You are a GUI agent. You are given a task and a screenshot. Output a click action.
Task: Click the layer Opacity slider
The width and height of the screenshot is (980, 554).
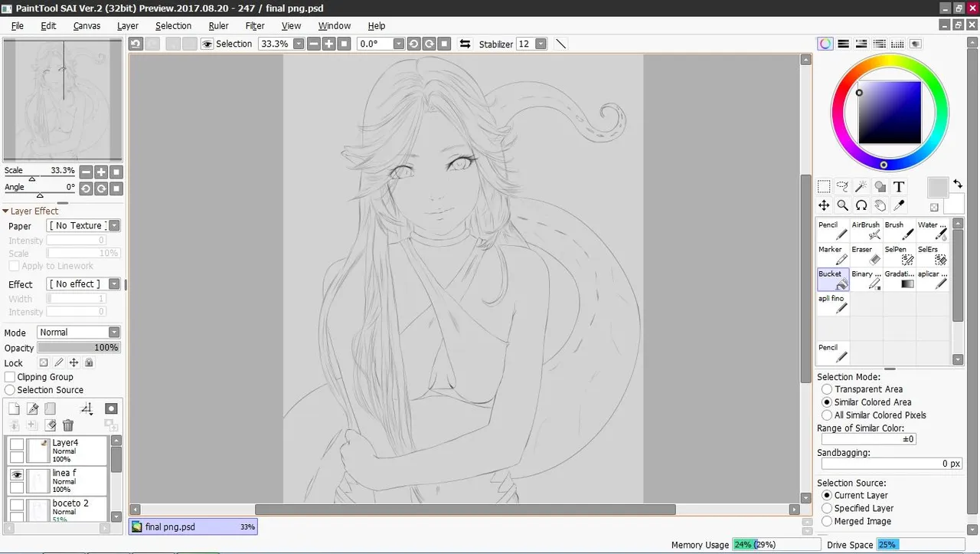pos(78,347)
